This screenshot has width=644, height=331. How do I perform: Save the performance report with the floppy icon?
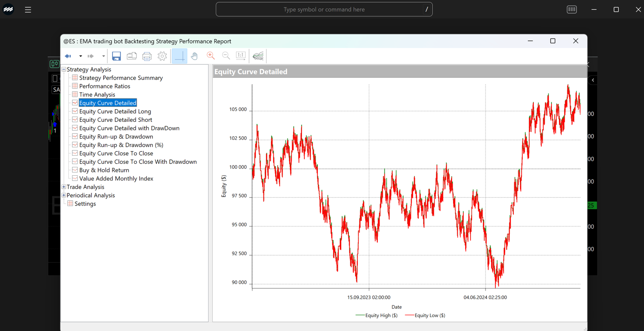pyautogui.click(x=117, y=56)
